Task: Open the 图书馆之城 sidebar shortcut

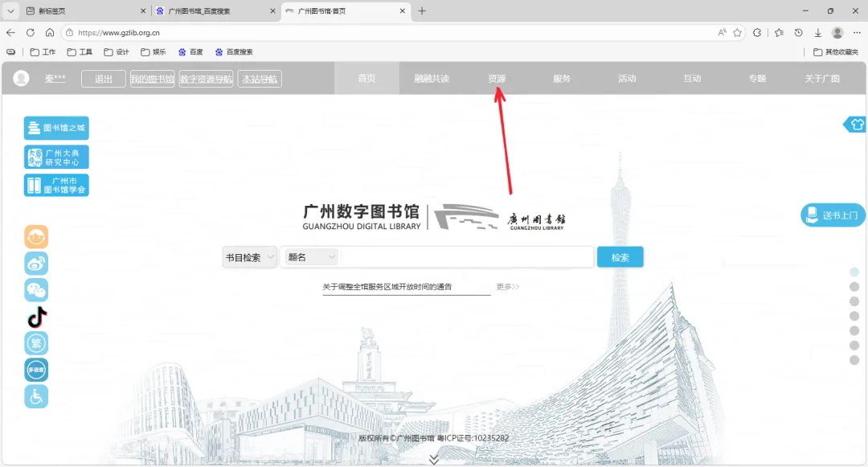Action: 56,128
